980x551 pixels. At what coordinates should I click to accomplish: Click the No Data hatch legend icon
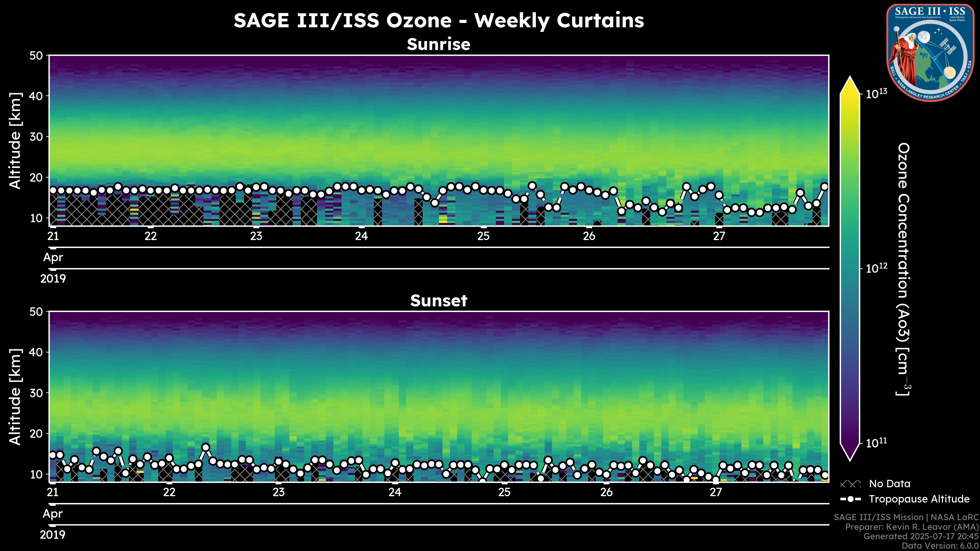point(850,484)
